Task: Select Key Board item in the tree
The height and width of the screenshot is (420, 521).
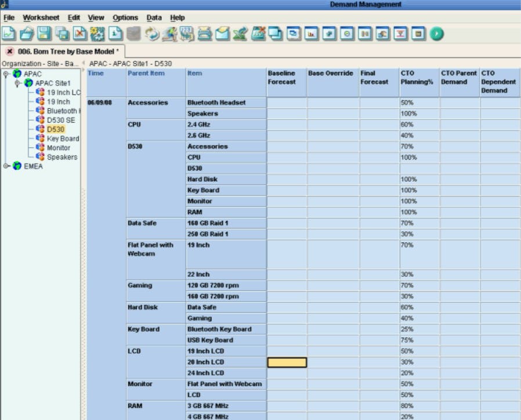Action: click(63, 139)
